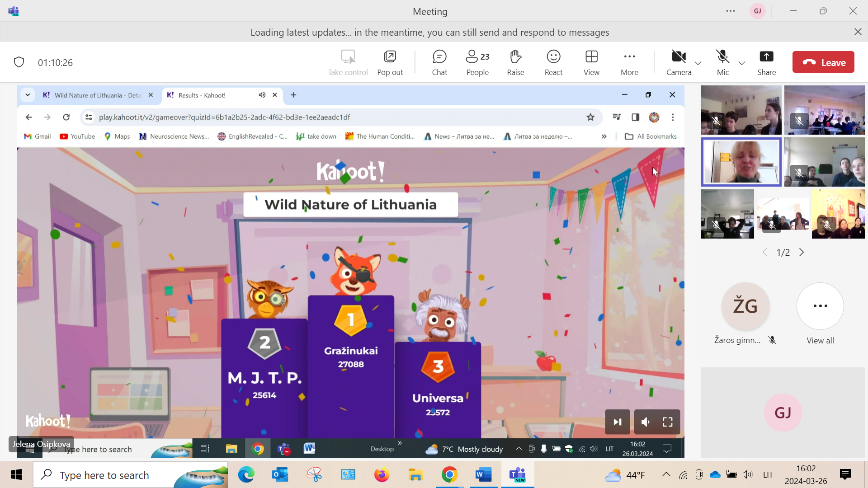Image resolution: width=868 pixels, height=488 pixels.
Task: Go to previous participant page
Action: click(x=765, y=252)
